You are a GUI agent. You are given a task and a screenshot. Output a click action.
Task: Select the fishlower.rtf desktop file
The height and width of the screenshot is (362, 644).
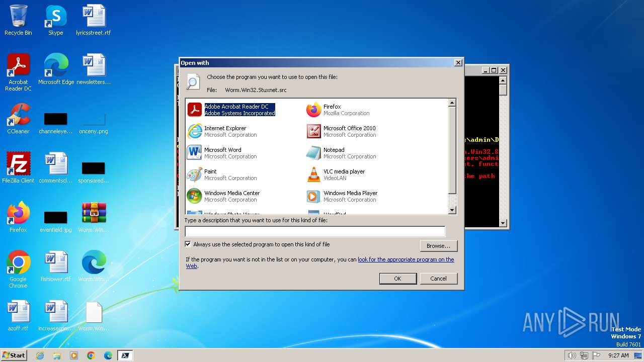click(x=56, y=266)
